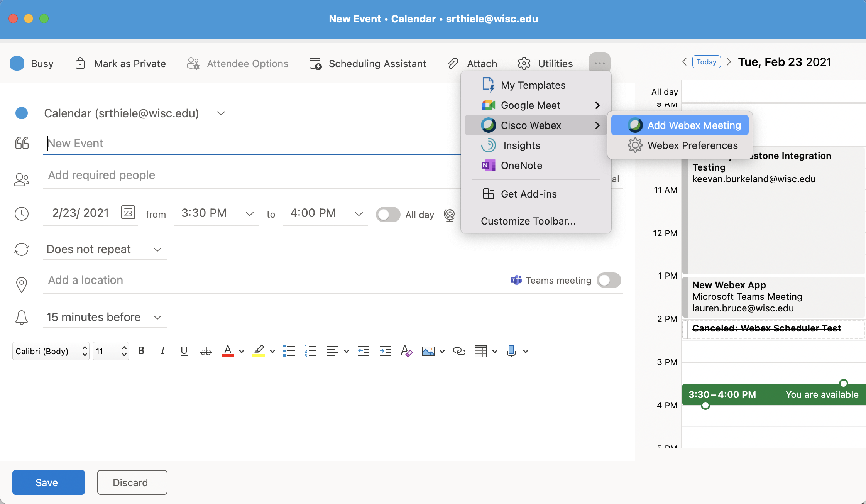Click the Bold formatting icon

pos(141,351)
